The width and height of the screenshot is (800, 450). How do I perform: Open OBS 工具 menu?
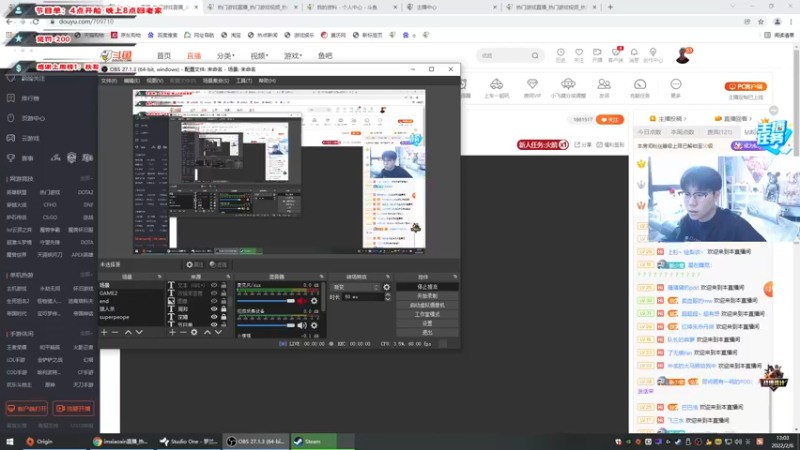coord(244,81)
